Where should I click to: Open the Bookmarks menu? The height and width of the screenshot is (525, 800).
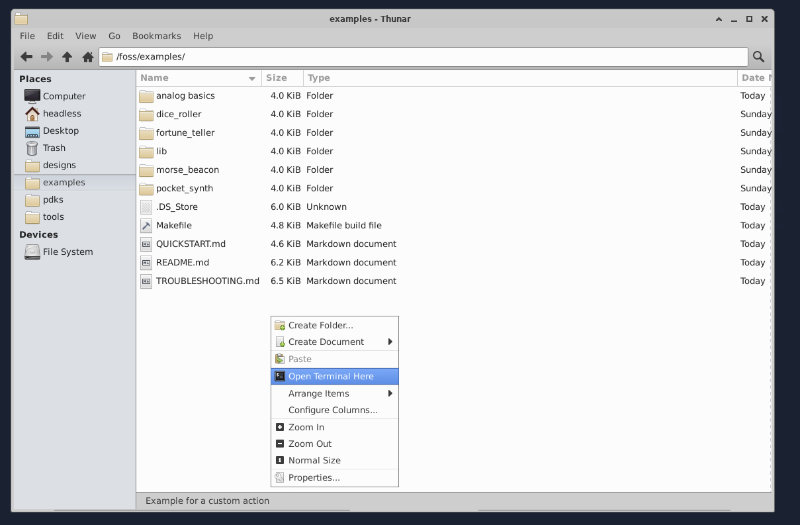[156, 36]
